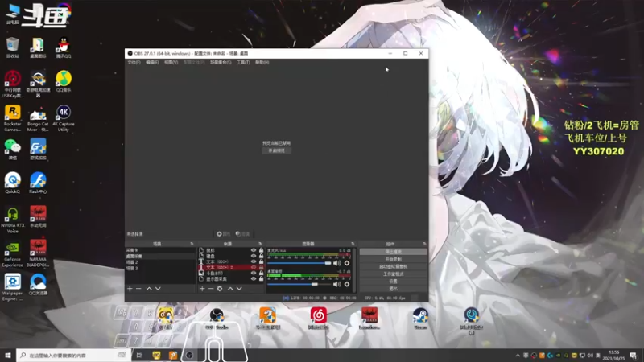Toggle the lock on the 键盘 source
This screenshot has height=362, width=644.
[261, 256]
